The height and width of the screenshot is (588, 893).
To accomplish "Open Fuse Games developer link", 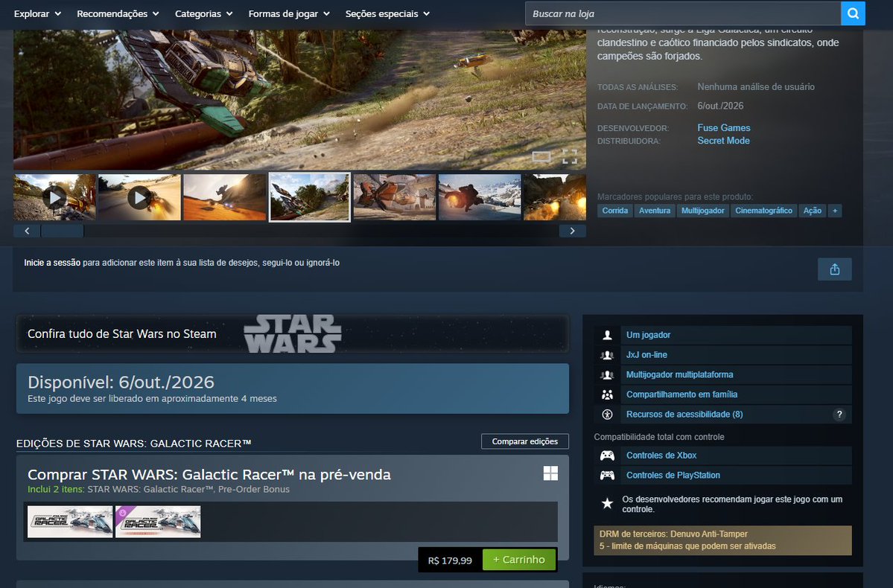I will (x=724, y=128).
